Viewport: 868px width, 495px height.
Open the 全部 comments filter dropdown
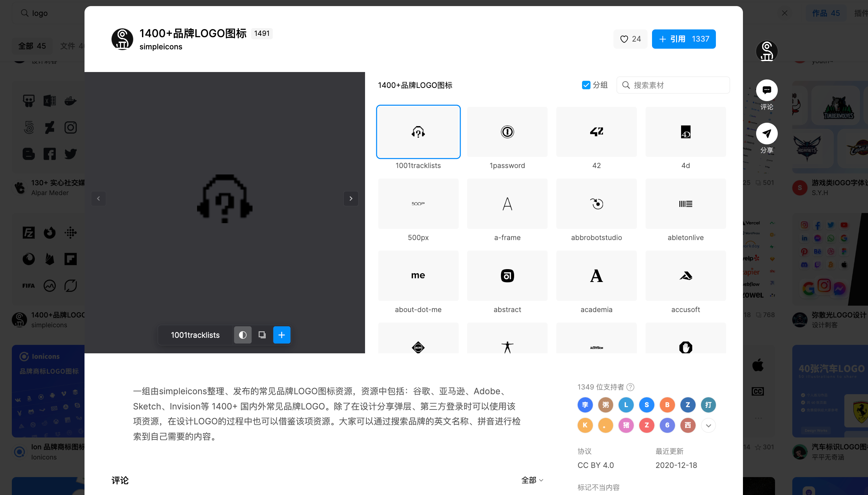point(532,480)
